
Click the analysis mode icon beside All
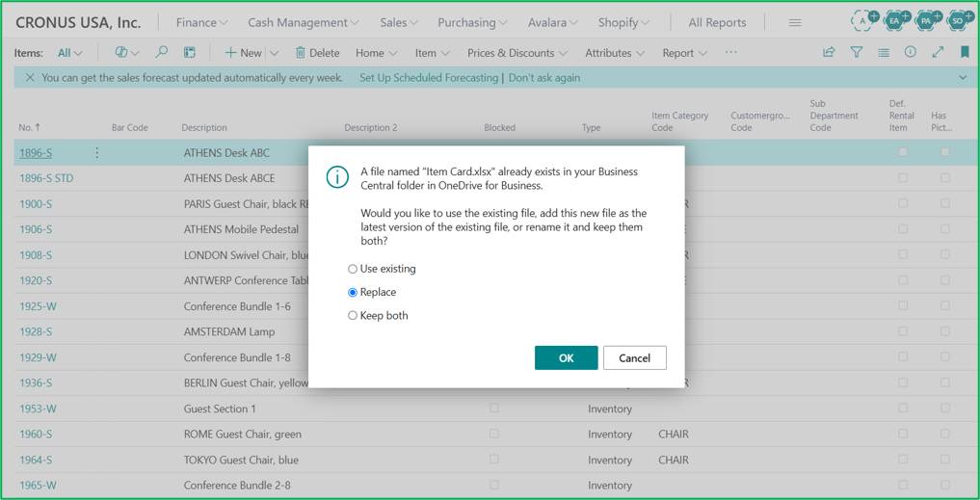point(121,53)
